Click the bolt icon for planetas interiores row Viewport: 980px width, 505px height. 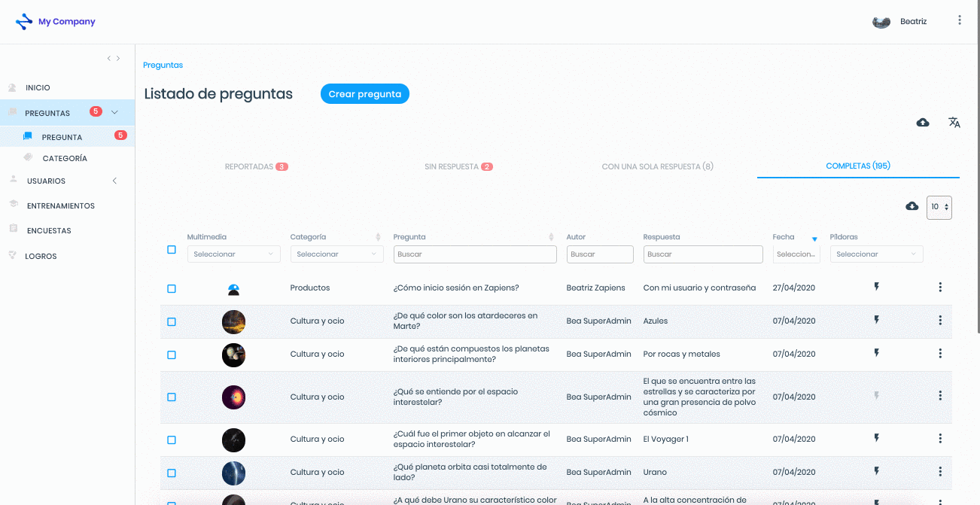[876, 353]
